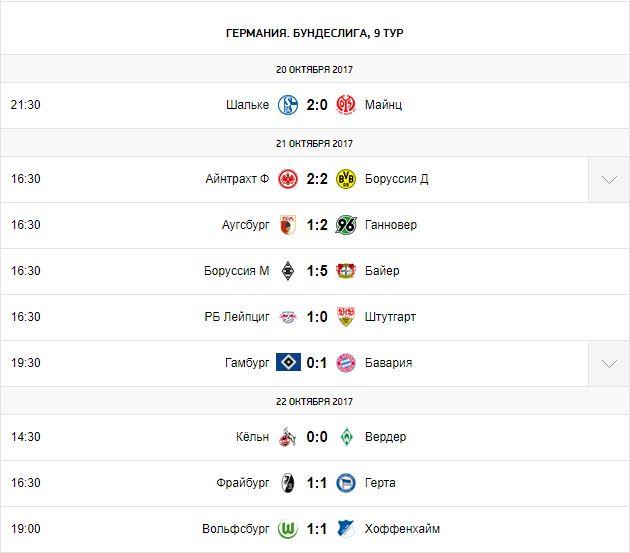
Task: Click the Schalke club logo
Action: (x=288, y=104)
